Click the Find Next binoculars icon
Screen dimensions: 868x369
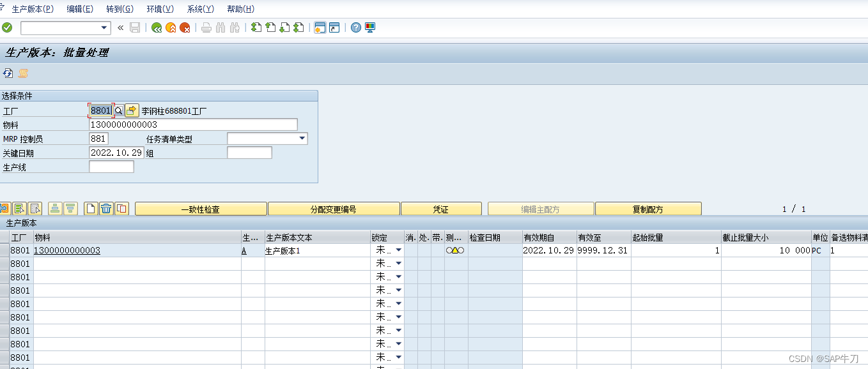[x=235, y=27]
